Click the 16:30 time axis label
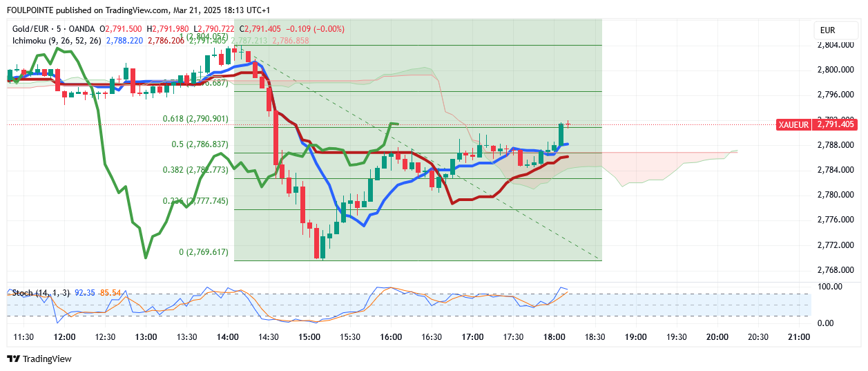The image size is (868, 371). (x=432, y=337)
